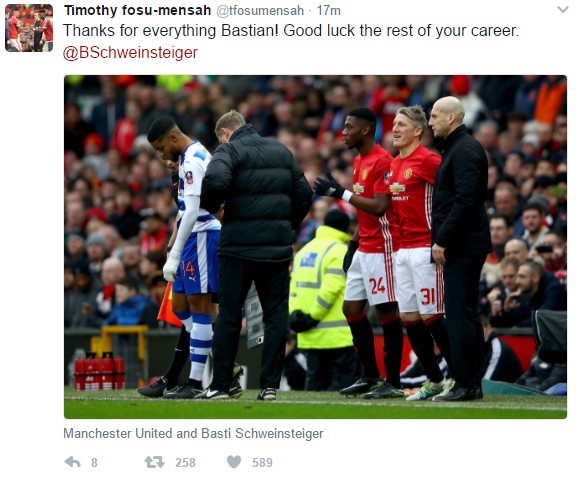Image resolution: width=580 pixels, height=478 pixels.
Task: Open the @tfosumensah handle link
Action: [x=260, y=11]
